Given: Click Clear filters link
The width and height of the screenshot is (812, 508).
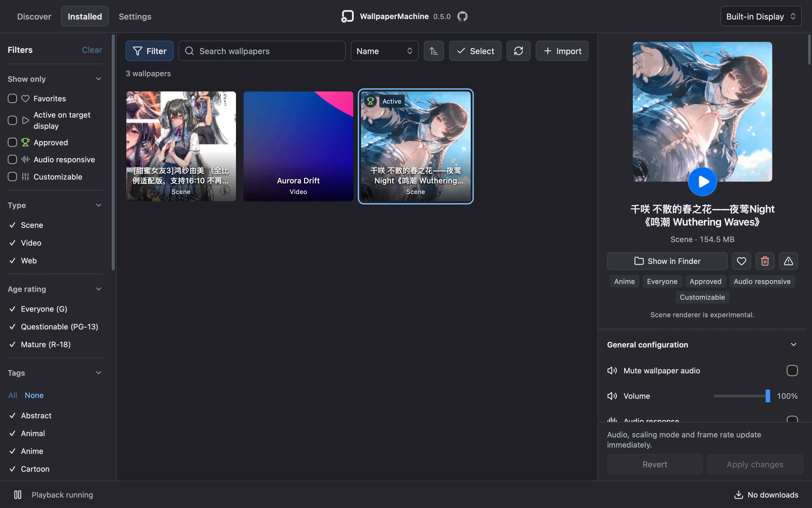Looking at the screenshot, I should [x=92, y=50].
